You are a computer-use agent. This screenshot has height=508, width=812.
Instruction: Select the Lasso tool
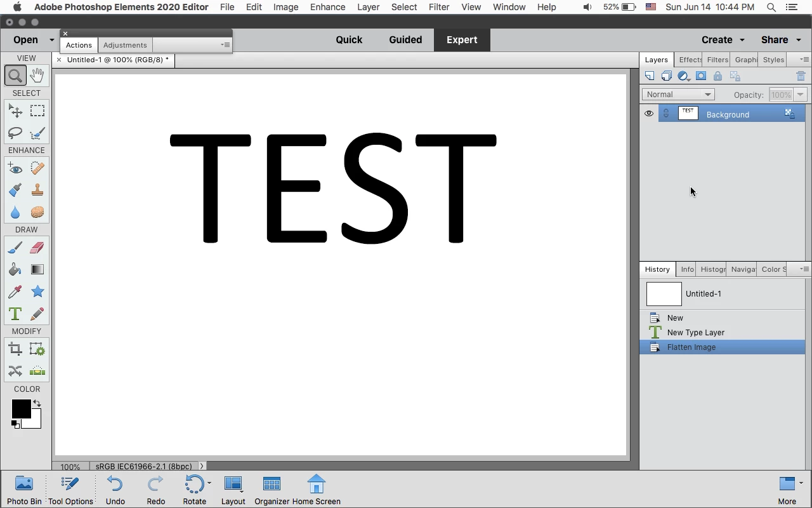pyautogui.click(x=15, y=133)
